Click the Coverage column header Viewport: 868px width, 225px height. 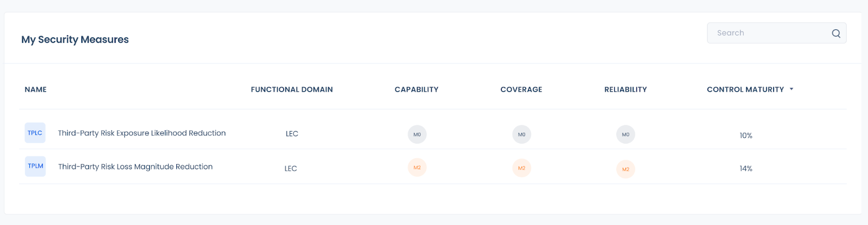(521, 89)
